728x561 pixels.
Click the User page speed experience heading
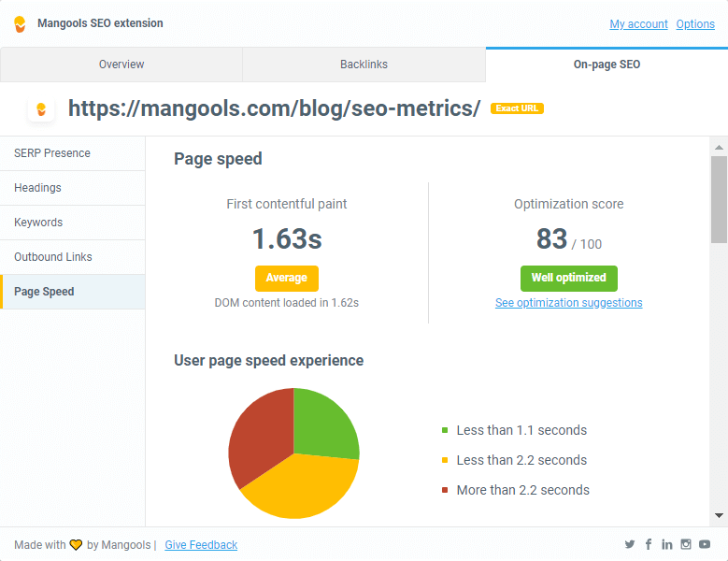[x=268, y=361]
